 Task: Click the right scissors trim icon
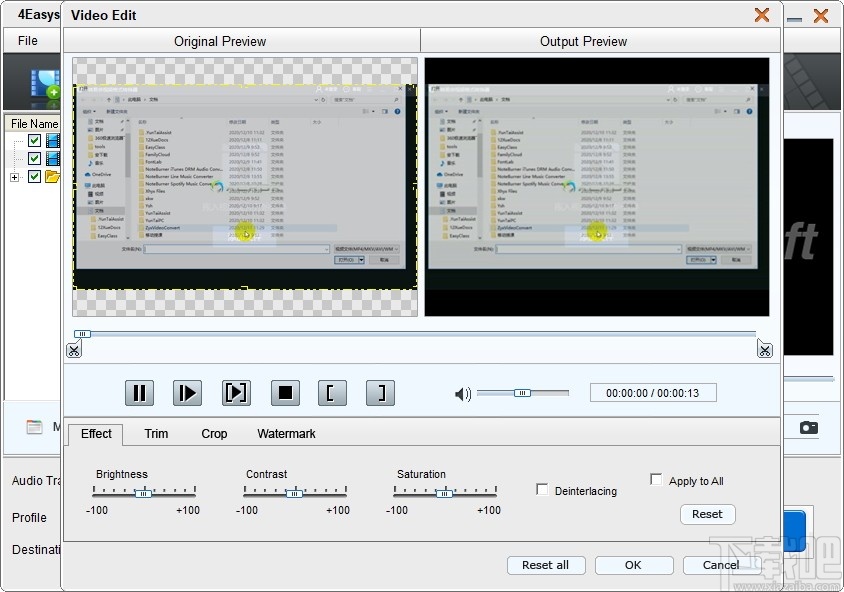click(765, 349)
